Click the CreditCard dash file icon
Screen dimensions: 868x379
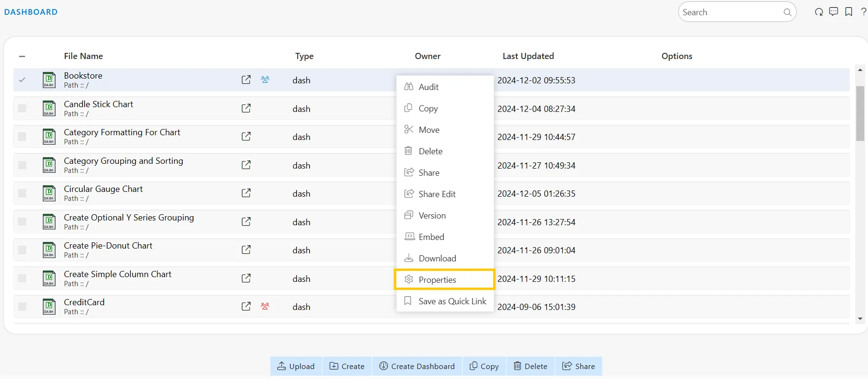[49, 307]
